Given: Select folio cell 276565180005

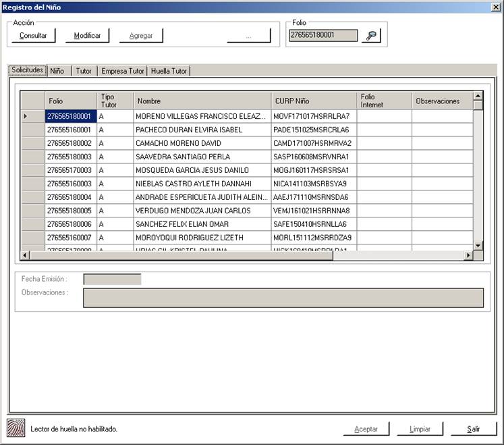Looking at the screenshot, I should [x=71, y=211].
